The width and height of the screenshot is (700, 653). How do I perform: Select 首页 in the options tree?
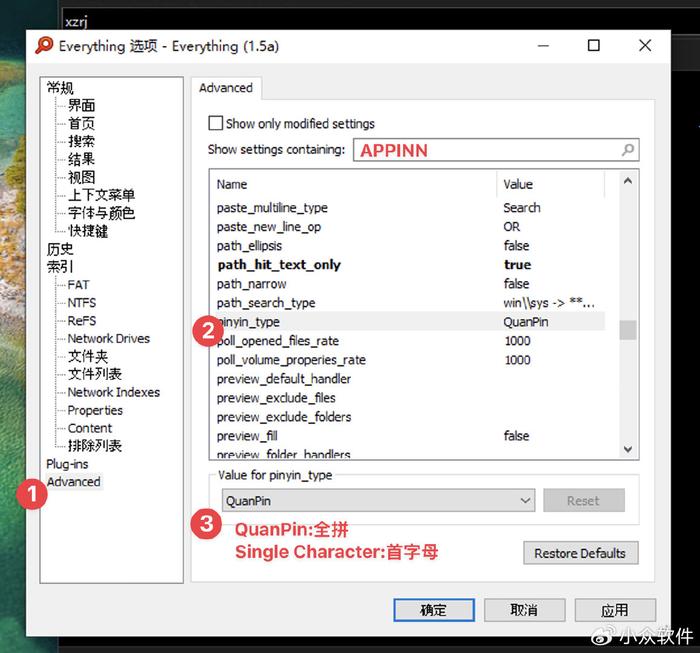point(82,123)
